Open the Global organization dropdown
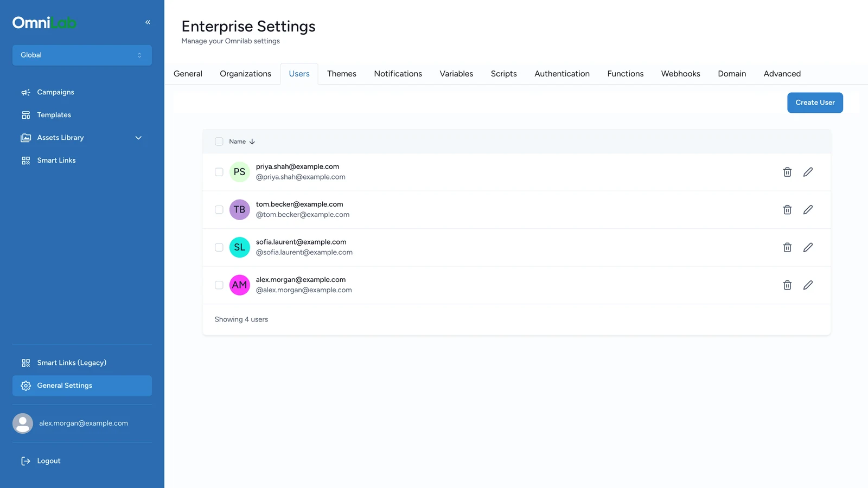This screenshot has width=868, height=488. click(x=82, y=55)
